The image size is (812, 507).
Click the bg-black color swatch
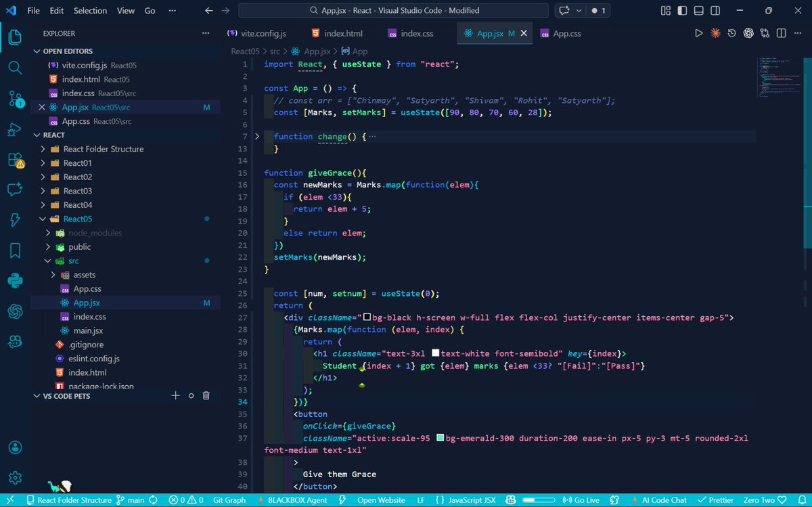click(x=367, y=317)
